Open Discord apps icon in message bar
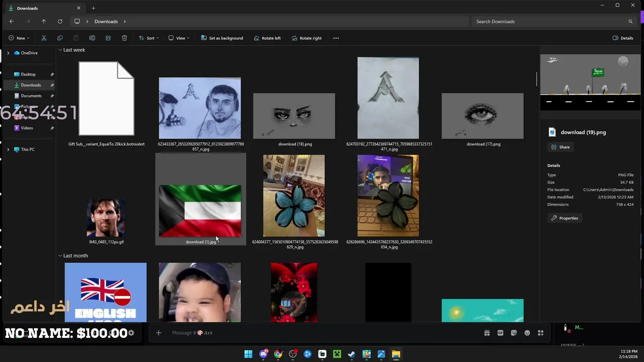644x362 pixels. pos(541,333)
